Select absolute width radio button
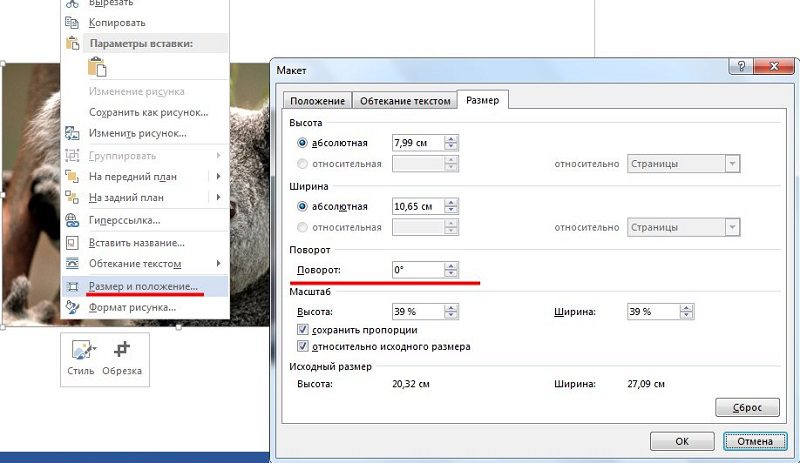The height and width of the screenshot is (463, 800). click(302, 207)
